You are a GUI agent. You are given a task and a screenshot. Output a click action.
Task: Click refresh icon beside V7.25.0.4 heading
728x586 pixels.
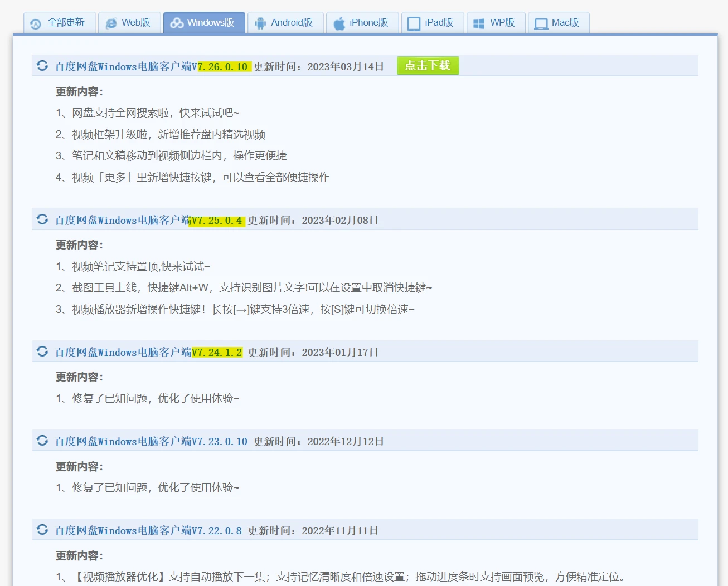pos(42,219)
